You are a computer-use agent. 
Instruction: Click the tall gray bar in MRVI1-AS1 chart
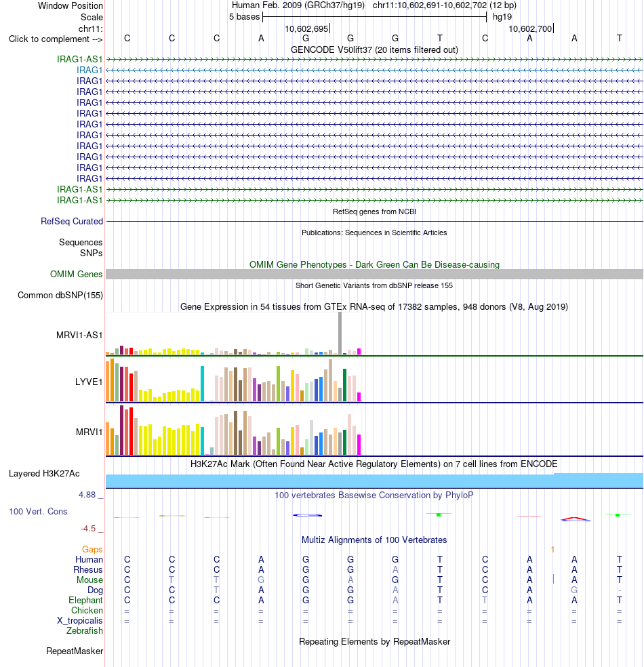(x=340, y=333)
